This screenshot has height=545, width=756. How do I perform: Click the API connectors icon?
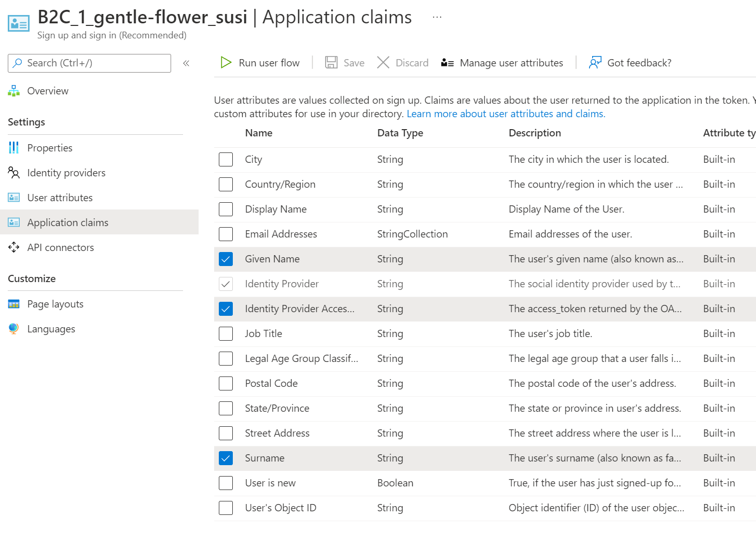tap(13, 247)
